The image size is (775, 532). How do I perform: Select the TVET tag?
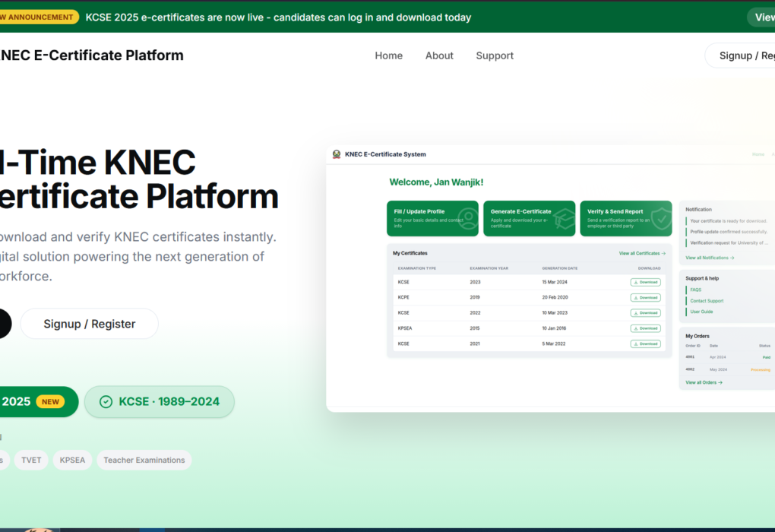(31, 460)
